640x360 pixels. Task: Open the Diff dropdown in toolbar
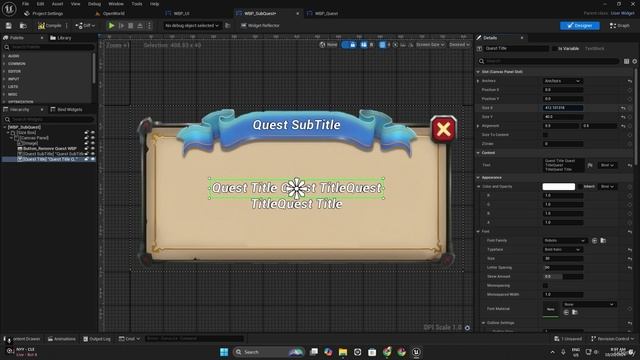pos(85,26)
